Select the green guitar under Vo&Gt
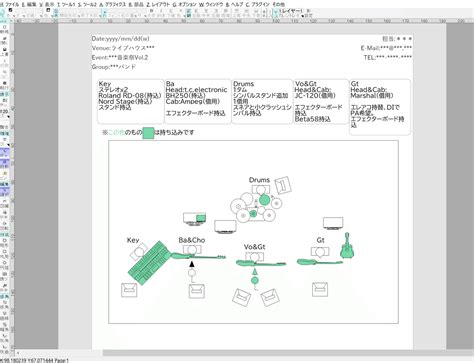The width and height of the screenshot is (474, 363). click(x=261, y=263)
